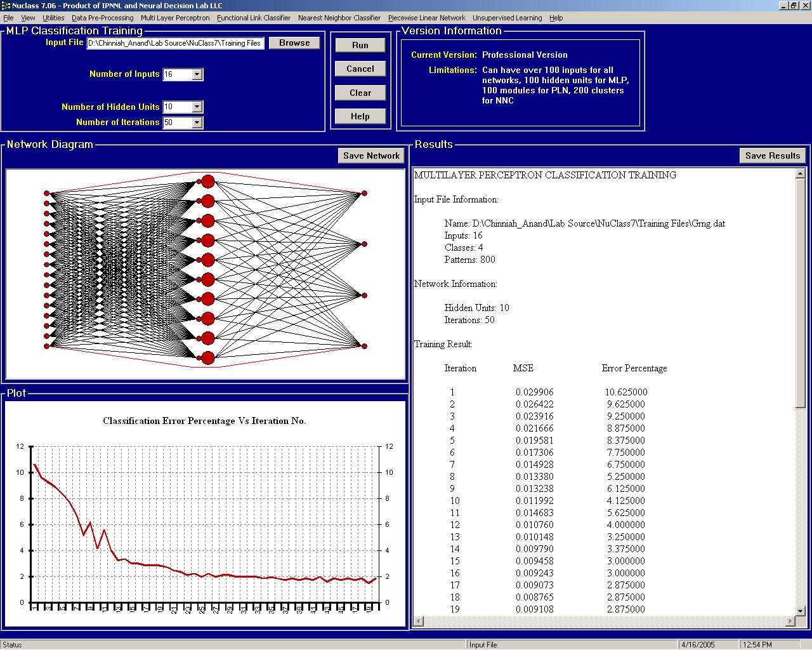Screen dimensions: 812x650
Task: Expand the Number of Inputs dropdown
Action: pyautogui.click(x=197, y=74)
